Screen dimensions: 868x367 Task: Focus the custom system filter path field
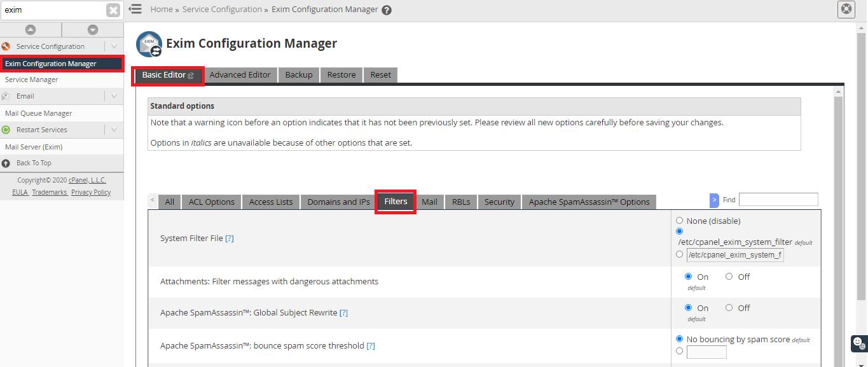735,255
